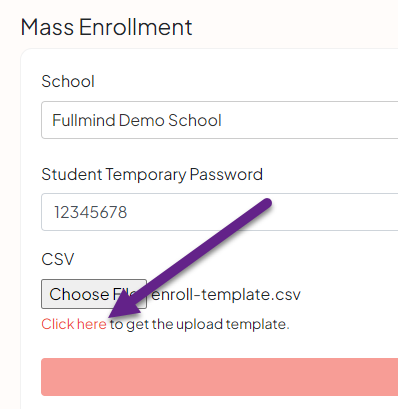Open the 'Click here' template link

(x=74, y=324)
